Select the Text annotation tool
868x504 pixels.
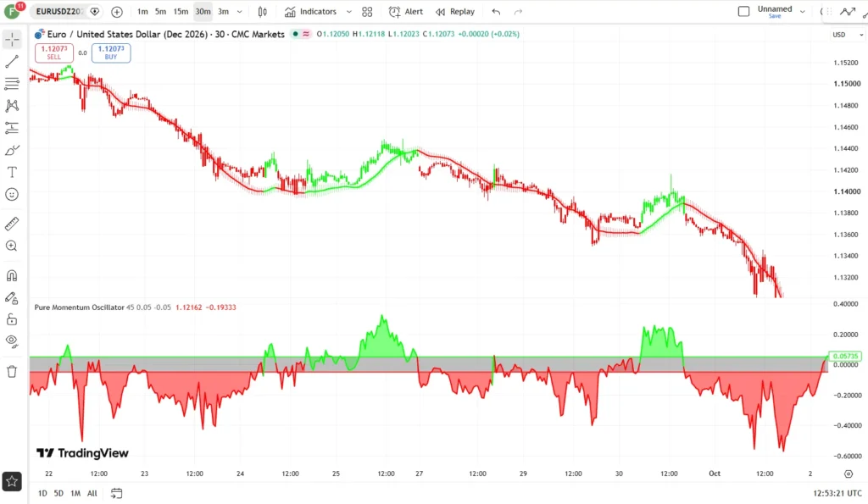12,172
